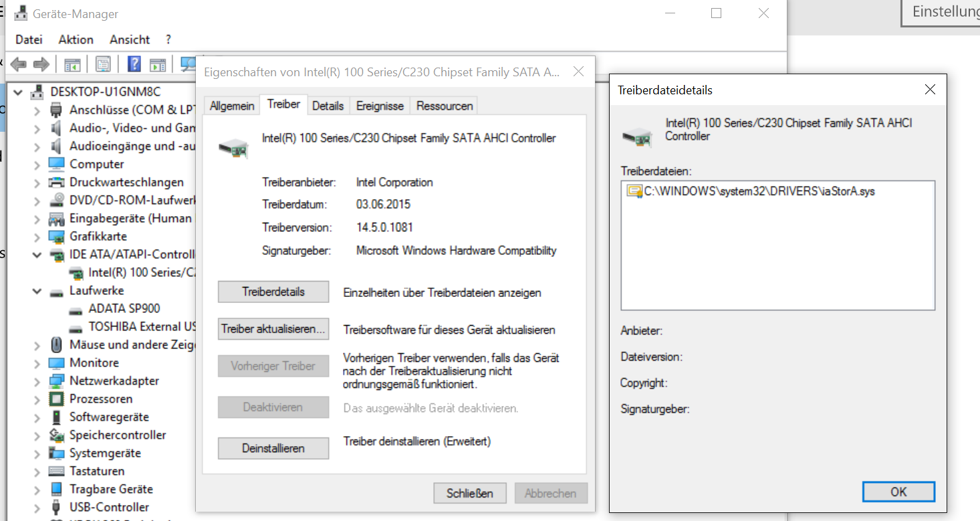This screenshot has width=980, height=521.
Task: Expand the DVD/CD-ROM-Laufwerke node
Action: pyautogui.click(x=37, y=200)
